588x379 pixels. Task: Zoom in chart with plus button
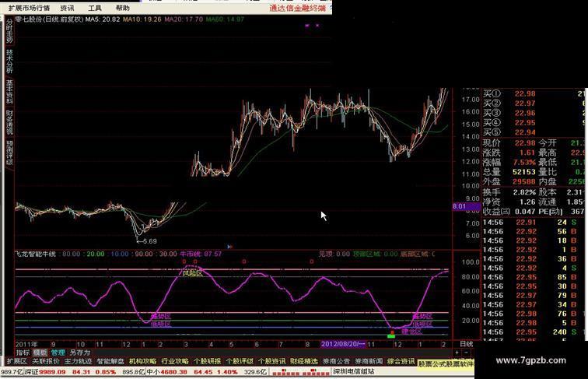[x=457, y=353]
